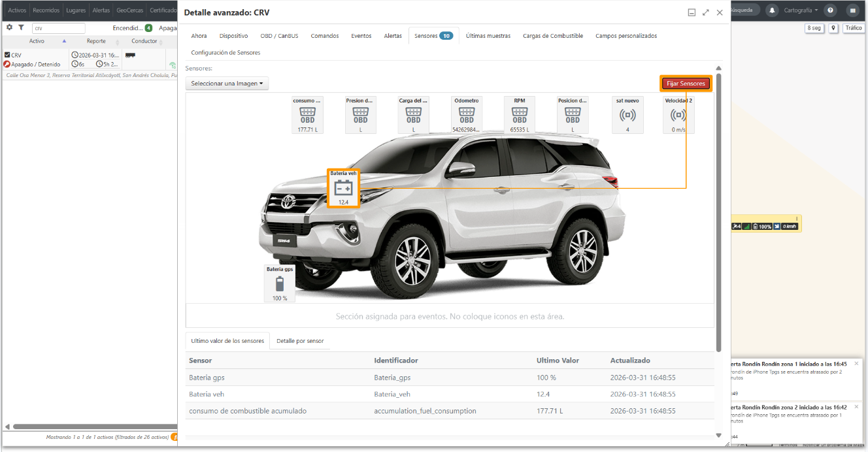Click the Odometro OBD sensor icon

pos(467,115)
